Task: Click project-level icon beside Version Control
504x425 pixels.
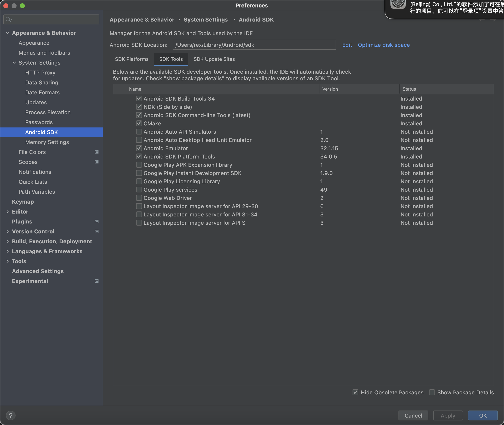Action: coord(97,231)
